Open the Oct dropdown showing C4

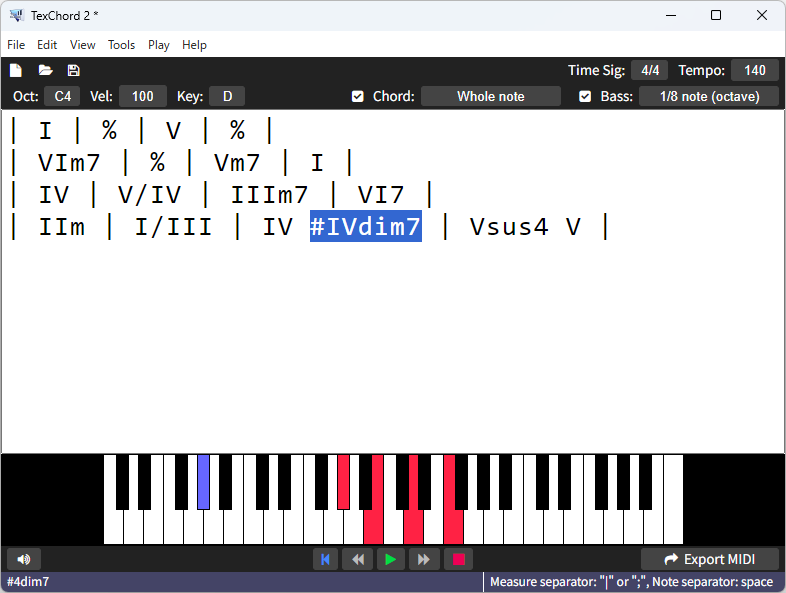[62, 96]
